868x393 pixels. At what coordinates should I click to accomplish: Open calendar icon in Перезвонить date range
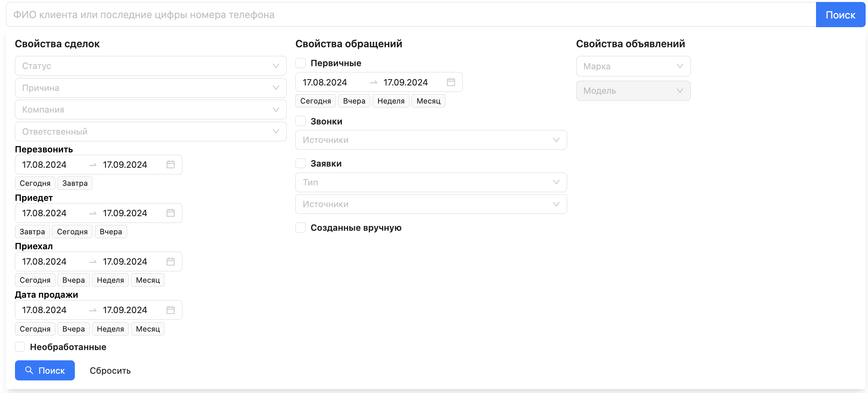point(170,165)
